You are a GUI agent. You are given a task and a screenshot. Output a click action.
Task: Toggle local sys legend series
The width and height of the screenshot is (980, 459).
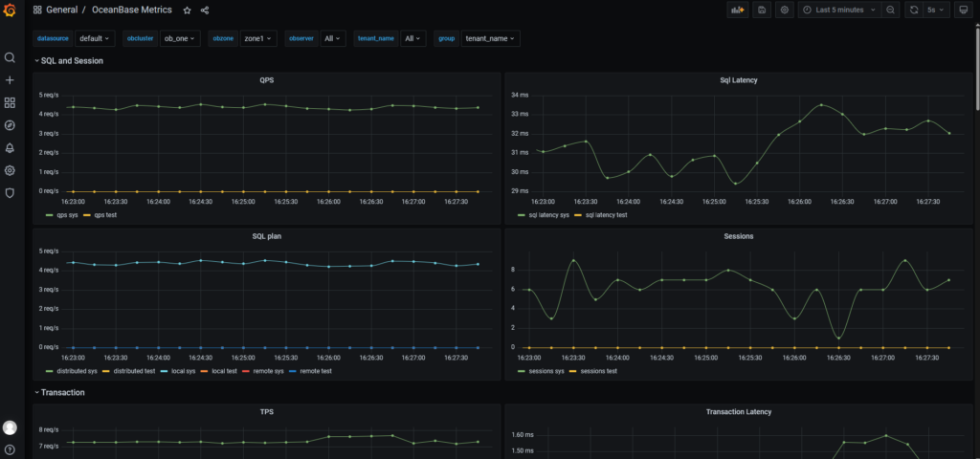point(183,371)
